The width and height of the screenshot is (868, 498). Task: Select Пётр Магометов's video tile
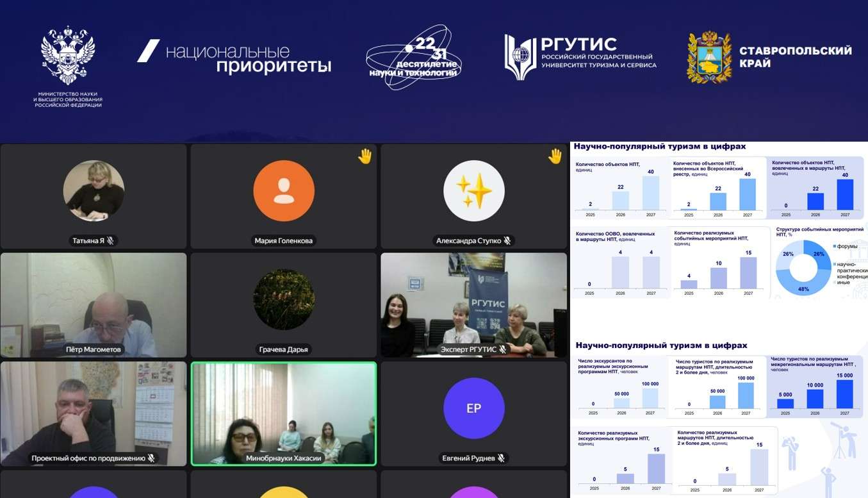click(x=94, y=305)
